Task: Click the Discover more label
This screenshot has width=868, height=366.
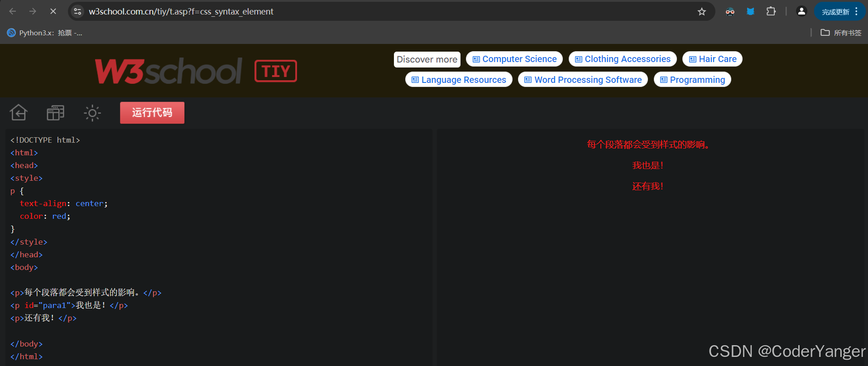Action: [427, 59]
